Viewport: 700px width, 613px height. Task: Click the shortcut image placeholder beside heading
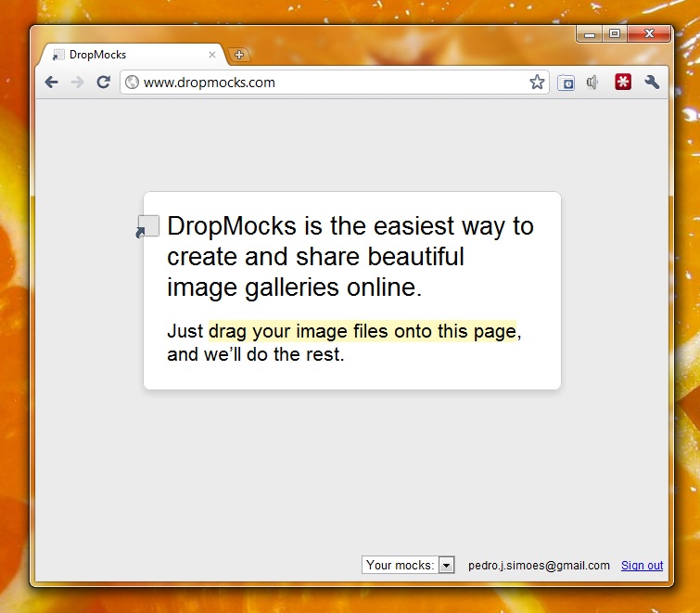(147, 226)
